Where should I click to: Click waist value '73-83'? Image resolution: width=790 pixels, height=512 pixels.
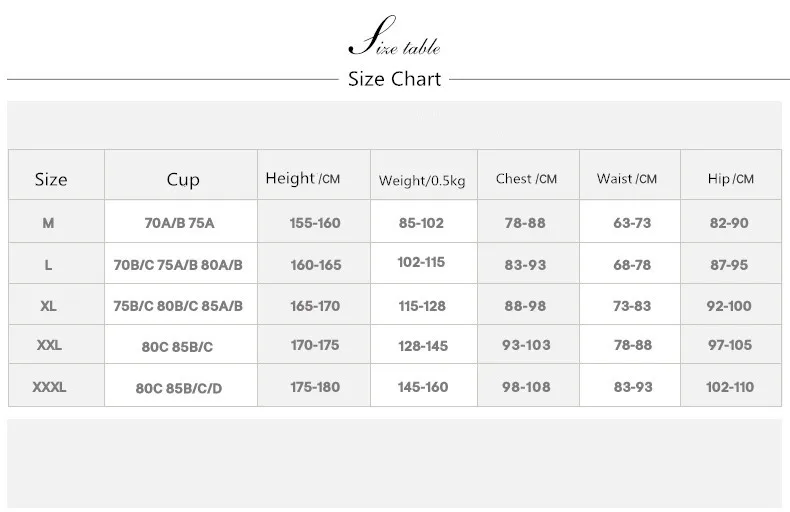point(632,306)
